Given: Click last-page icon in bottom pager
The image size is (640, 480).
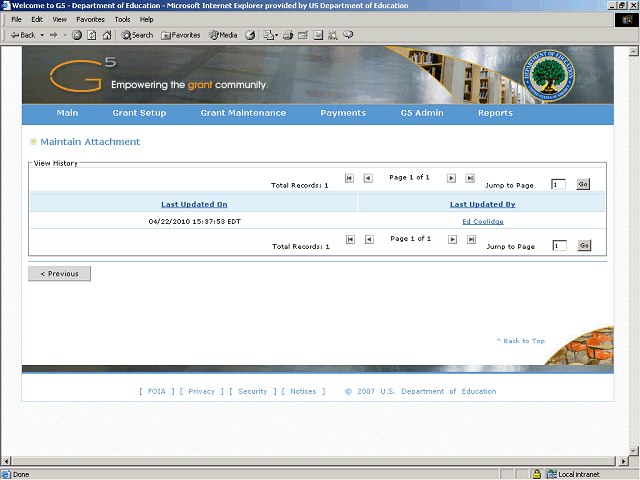Looking at the screenshot, I should pyautogui.click(x=471, y=240).
